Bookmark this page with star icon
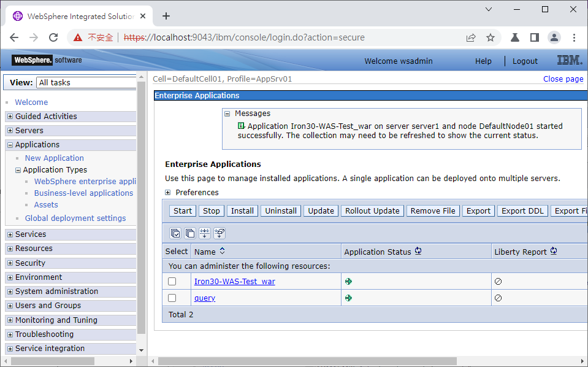This screenshot has height=367, width=588. [490, 37]
